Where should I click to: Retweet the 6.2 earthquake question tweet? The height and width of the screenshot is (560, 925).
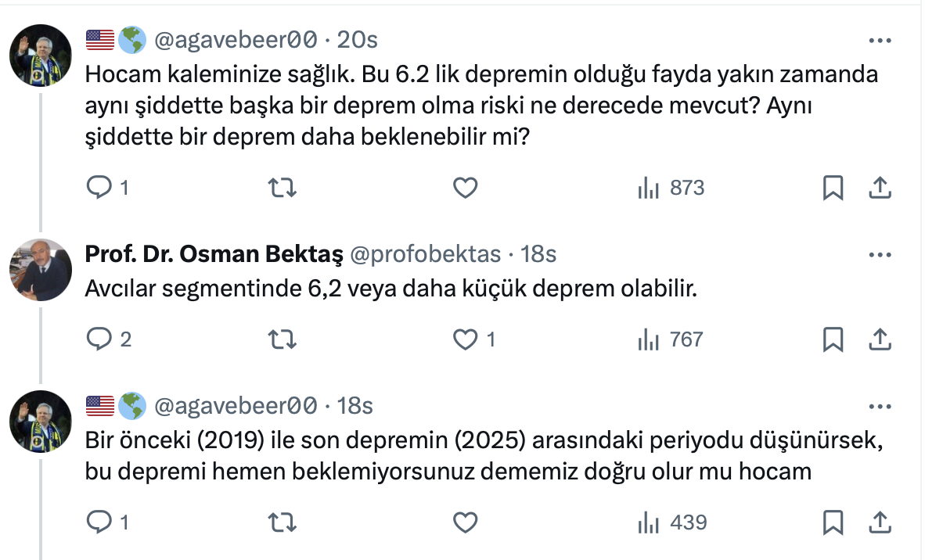coord(282,188)
